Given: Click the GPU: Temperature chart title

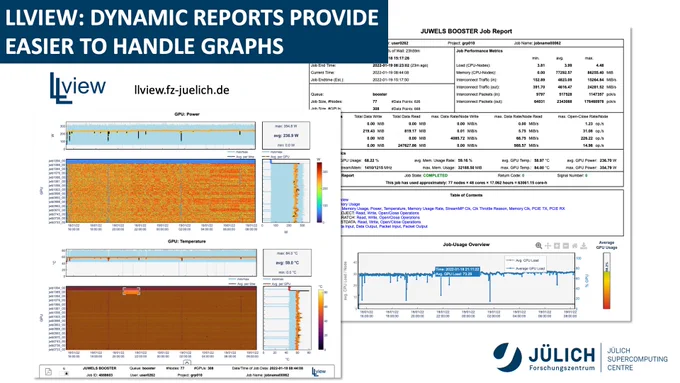Looking at the screenshot, I should click(186, 241).
